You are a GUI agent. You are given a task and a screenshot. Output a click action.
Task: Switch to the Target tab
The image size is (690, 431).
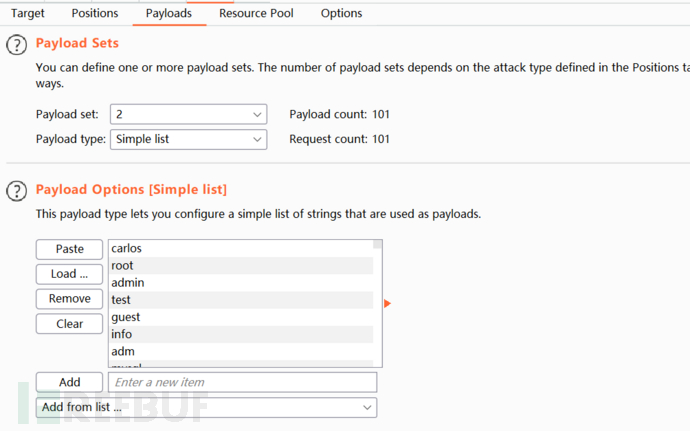click(28, 14)
